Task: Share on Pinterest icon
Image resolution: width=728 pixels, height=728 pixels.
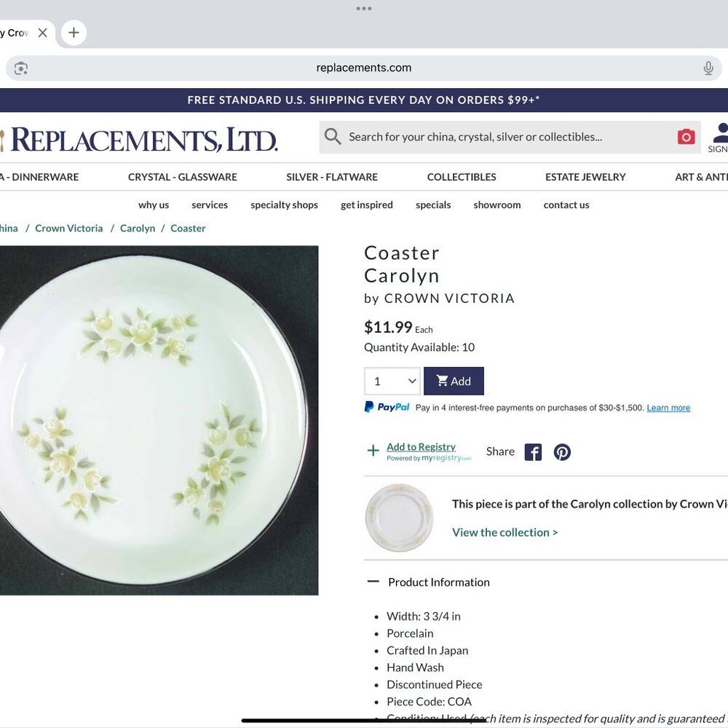Action: [x=562, y=452]
